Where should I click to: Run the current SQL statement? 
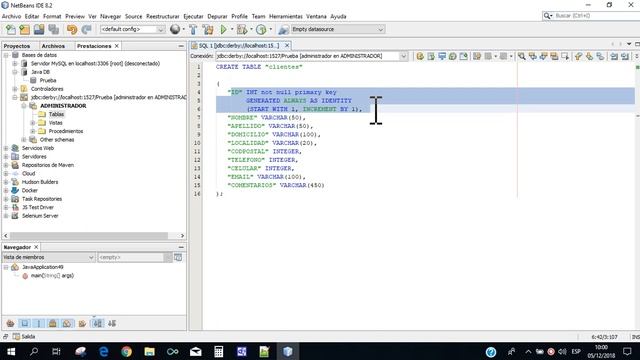[431, 56]
